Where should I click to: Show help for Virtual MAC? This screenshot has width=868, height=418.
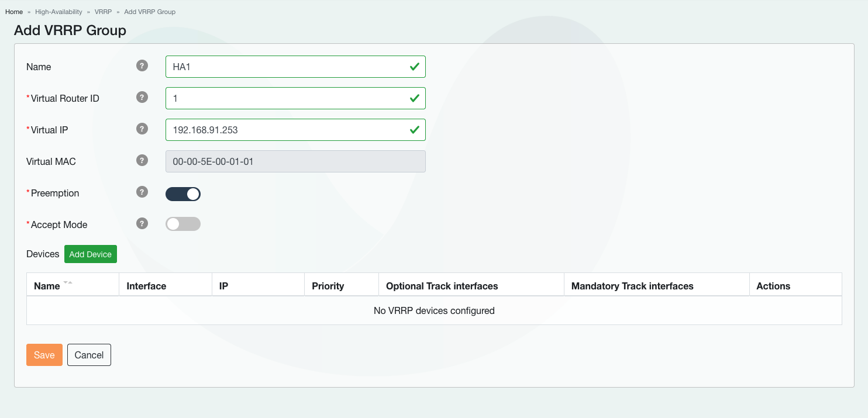coord(142,160)
